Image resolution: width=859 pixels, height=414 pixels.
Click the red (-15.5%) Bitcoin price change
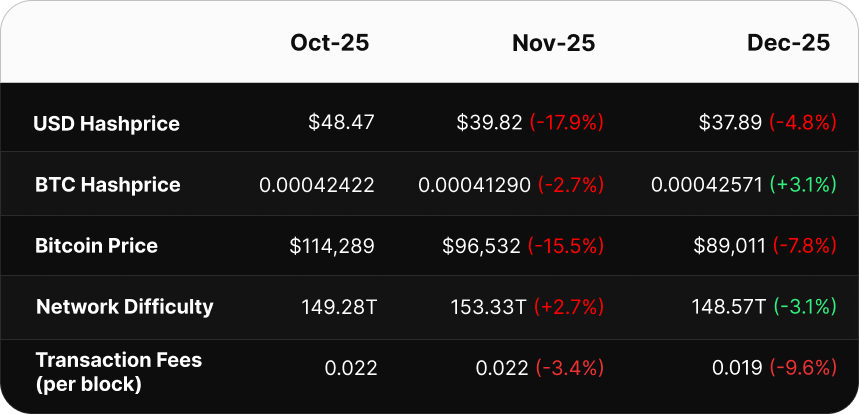[567, 246]
